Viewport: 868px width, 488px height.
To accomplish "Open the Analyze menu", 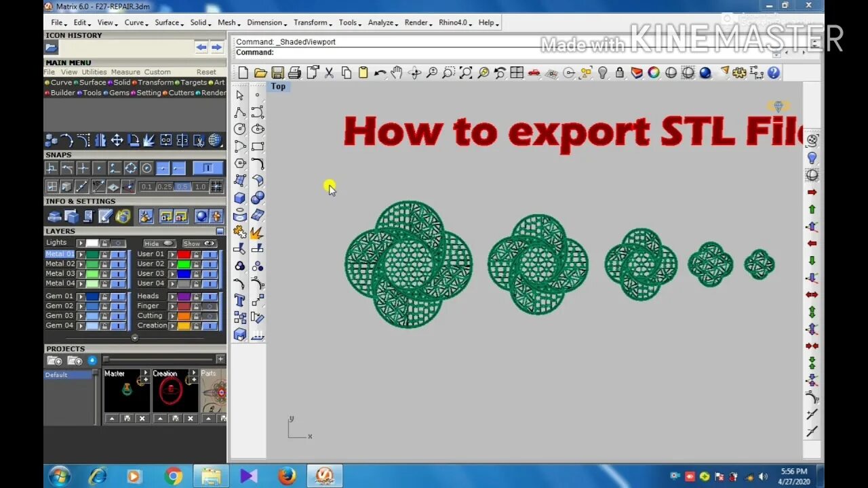I will pyautogui.click(x=382, y=22).
